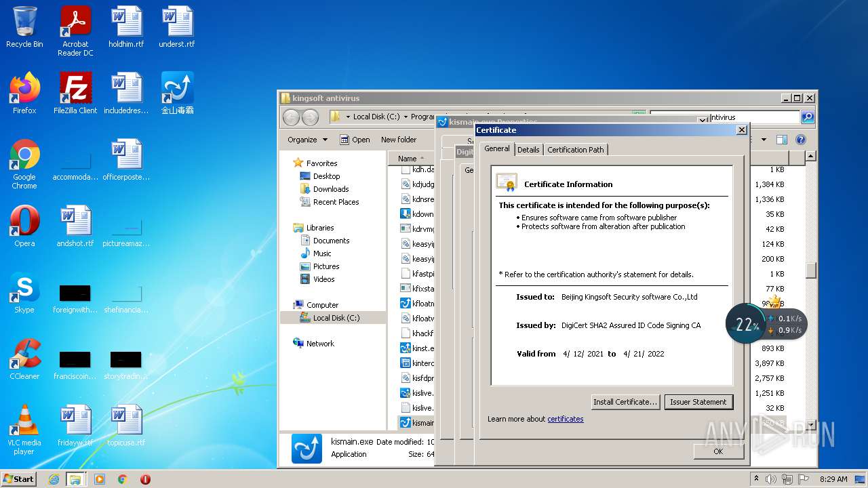Select the underst.rtf document icon

176,27
